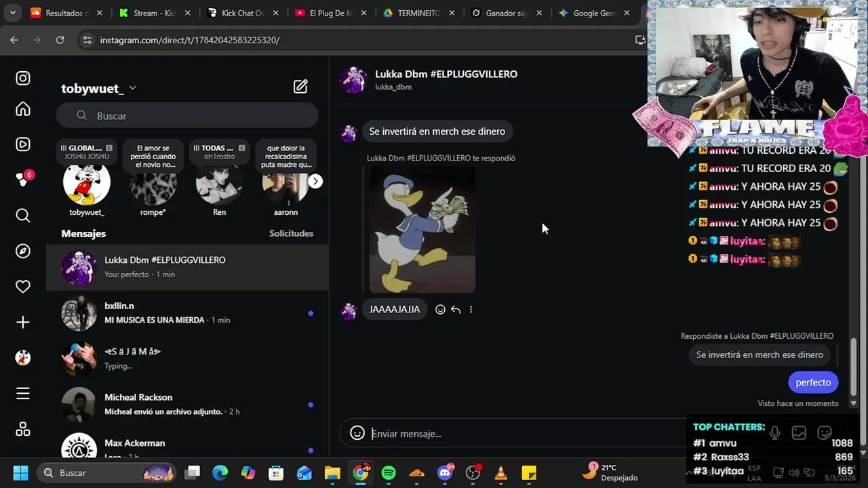Click the Mensajes heading
The width and height of the screenshot is (868, 488).
(83, 233)
